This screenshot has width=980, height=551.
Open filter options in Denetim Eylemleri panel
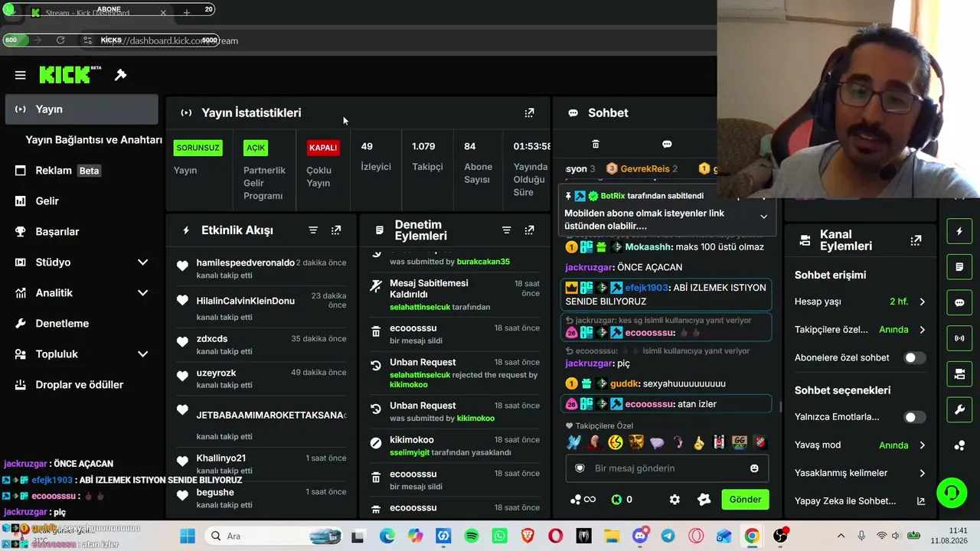tap(506, 230)
